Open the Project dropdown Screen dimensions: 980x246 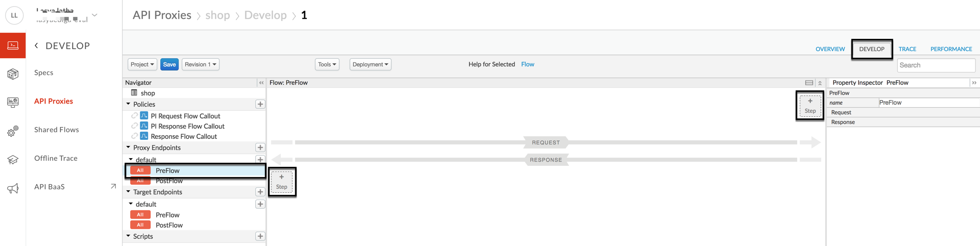pos(142,64)
